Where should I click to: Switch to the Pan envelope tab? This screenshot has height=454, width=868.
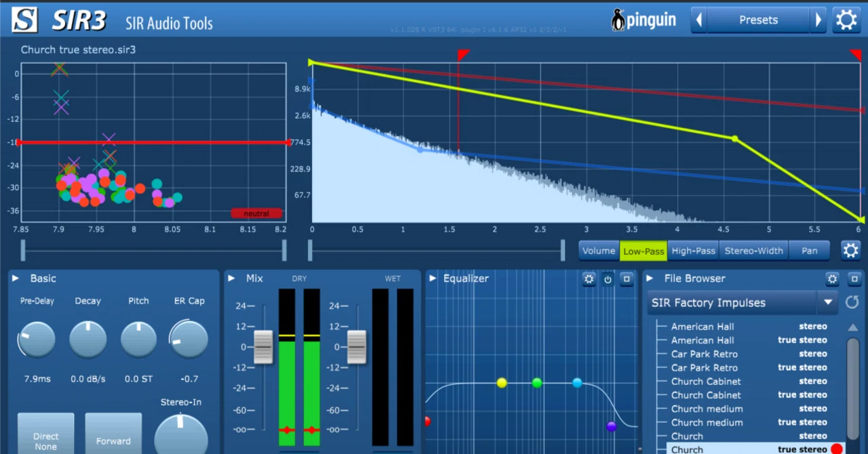click(x=810, y=251)
